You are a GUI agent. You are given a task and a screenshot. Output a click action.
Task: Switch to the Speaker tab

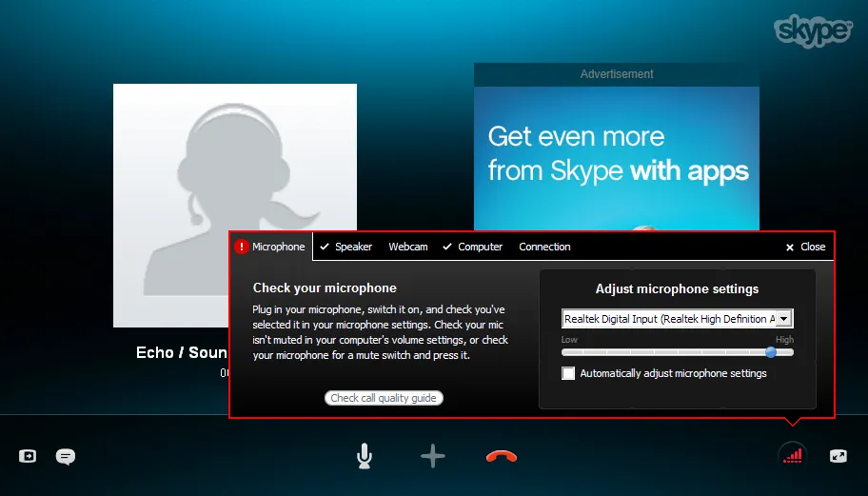[x=346, y=247]
